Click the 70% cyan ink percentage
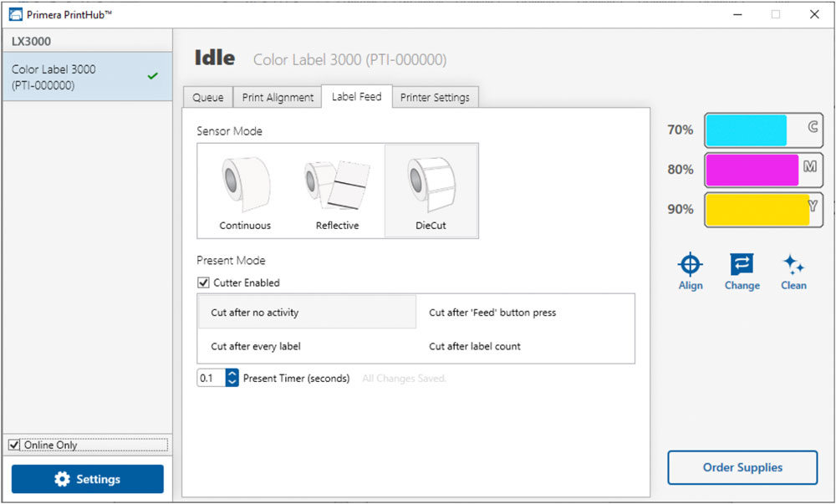 (x=681, y=130)
